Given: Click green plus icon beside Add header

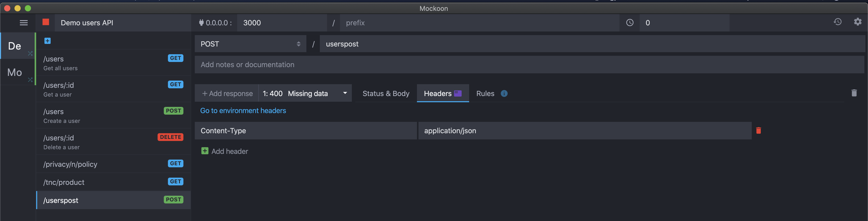Looking at the screenshot, I should click(x=205, y=151).
